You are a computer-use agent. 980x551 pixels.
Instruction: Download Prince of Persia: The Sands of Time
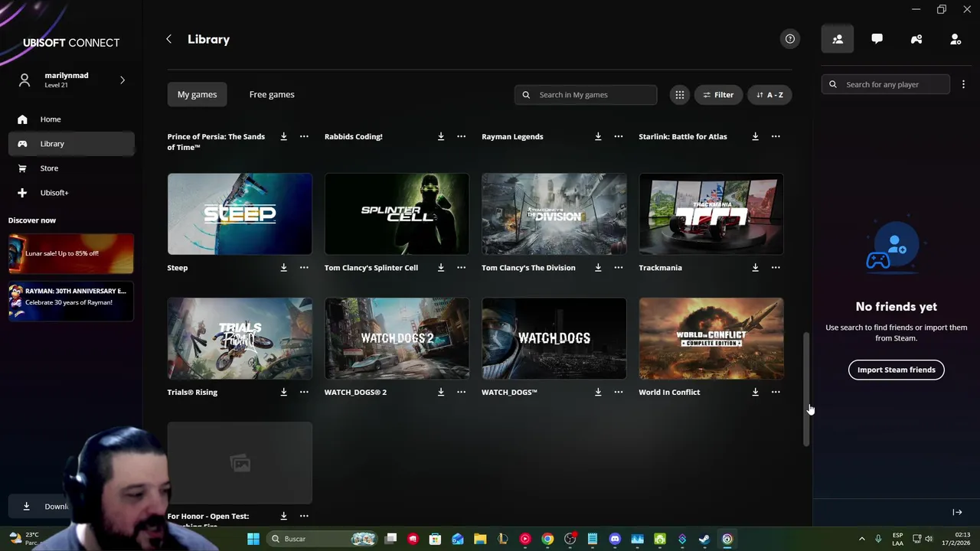[x=283, y=136]
